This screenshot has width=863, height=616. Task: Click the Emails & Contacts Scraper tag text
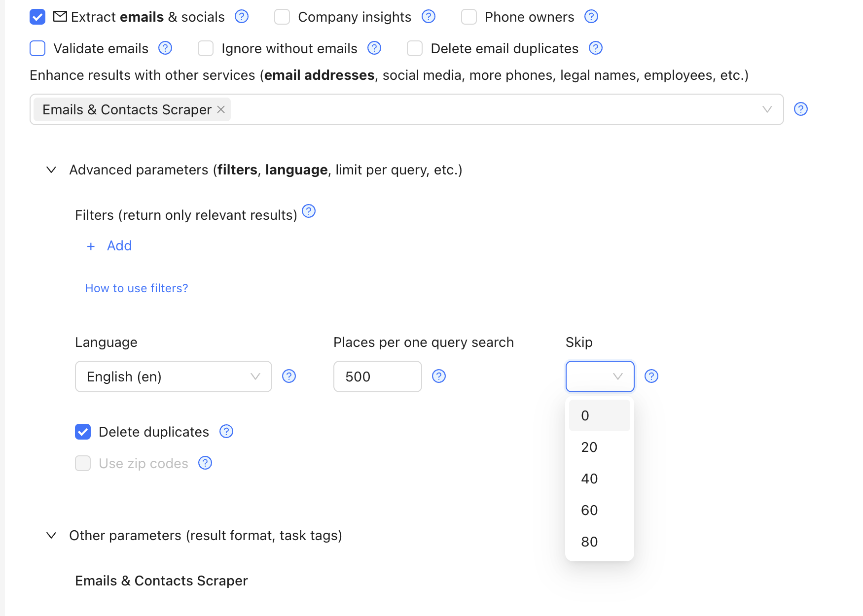[x=127, y=109]
